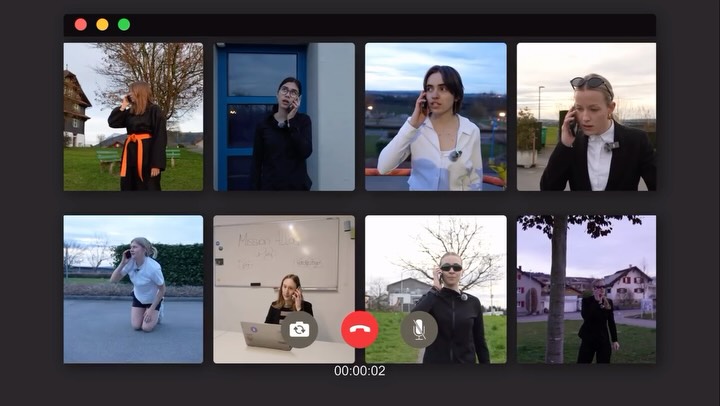Image resolution: width=720 pixels, height=406 pixels.
Task: Minimize the window using yellow button
Action: 102,24
